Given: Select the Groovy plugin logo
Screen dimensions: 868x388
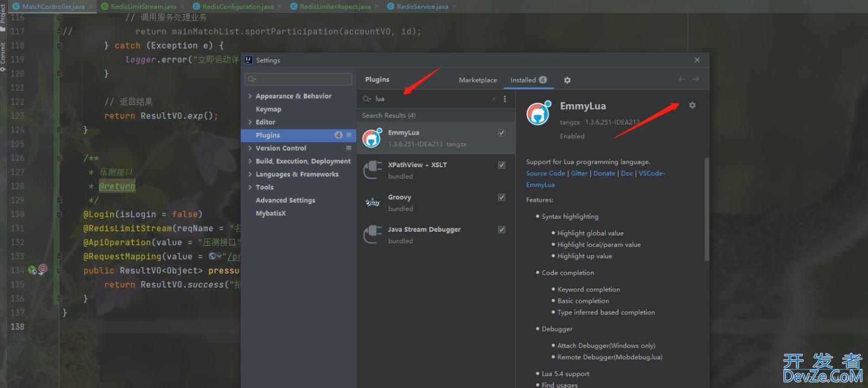Looking at the screenshot, I should click(x=372, y=202).
